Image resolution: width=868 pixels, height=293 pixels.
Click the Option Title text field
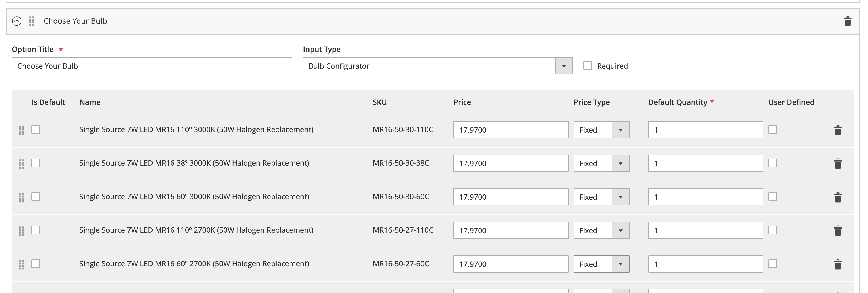click(152, 66)
